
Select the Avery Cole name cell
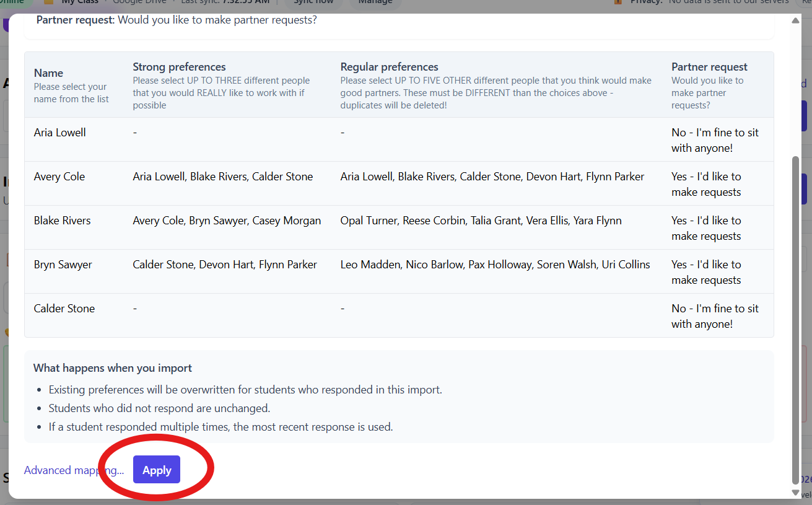(x=59, y=177)
